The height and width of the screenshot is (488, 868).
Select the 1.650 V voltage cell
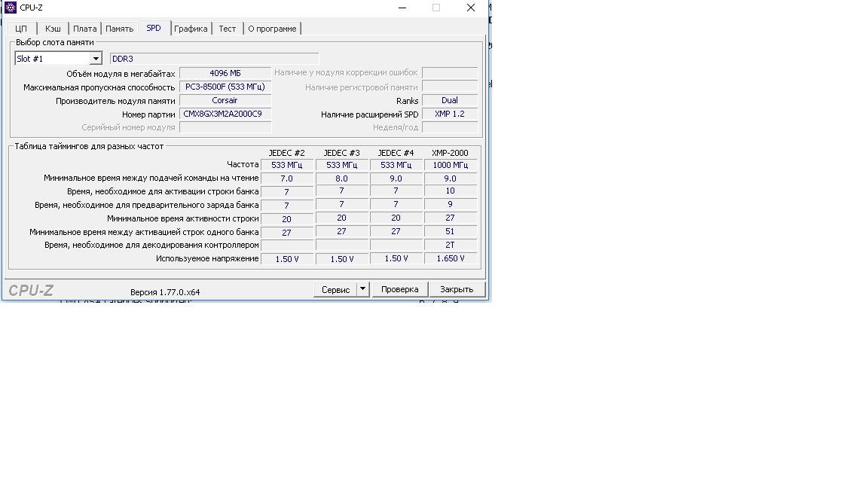click(450, 258)
